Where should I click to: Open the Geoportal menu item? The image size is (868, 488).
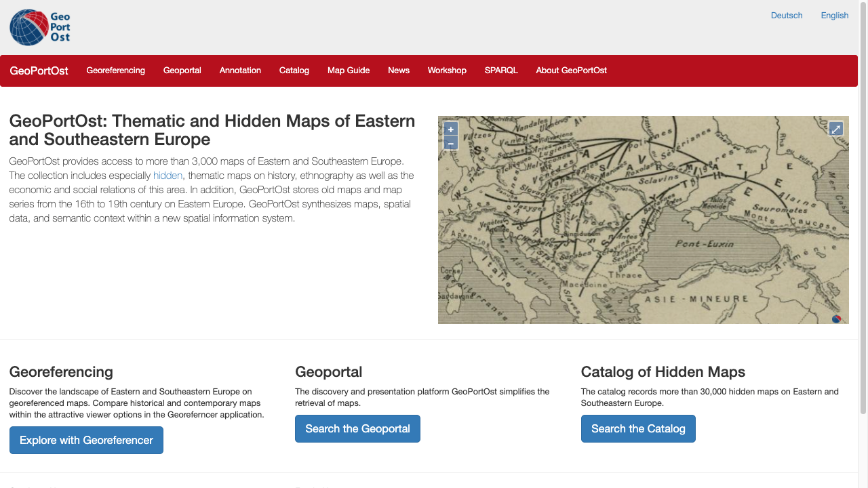(182, 70)
